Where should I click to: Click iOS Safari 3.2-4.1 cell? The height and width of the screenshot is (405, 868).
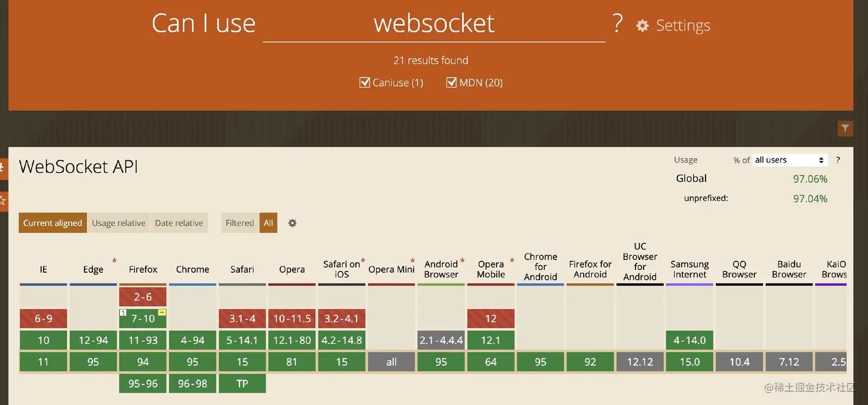click(342, 319)
